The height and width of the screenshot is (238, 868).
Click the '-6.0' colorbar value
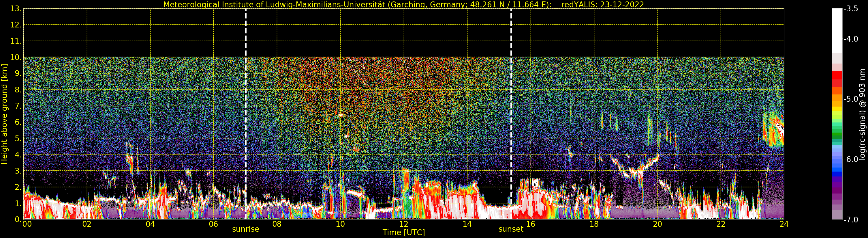pos(851,159)
